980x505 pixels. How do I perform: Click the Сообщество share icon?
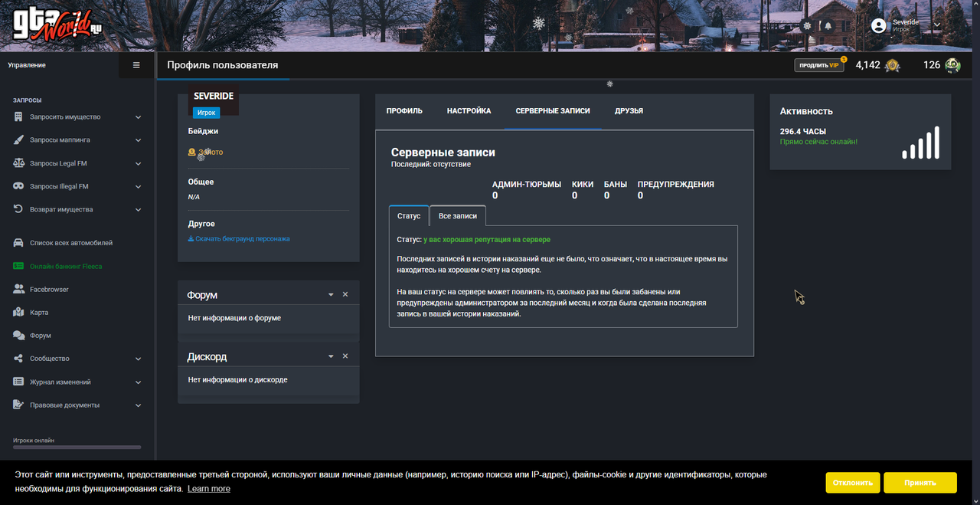(x=18, y=359)
